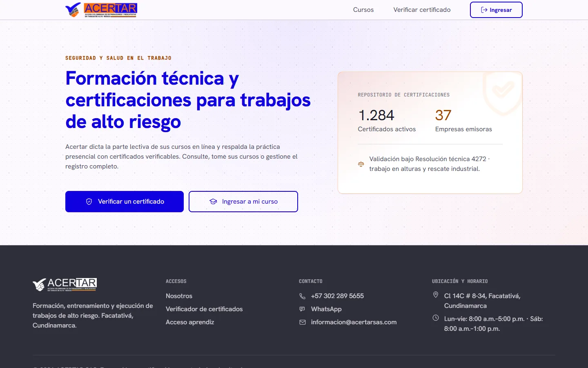Click Ingresar a mi curso button

tap(243, 202)
